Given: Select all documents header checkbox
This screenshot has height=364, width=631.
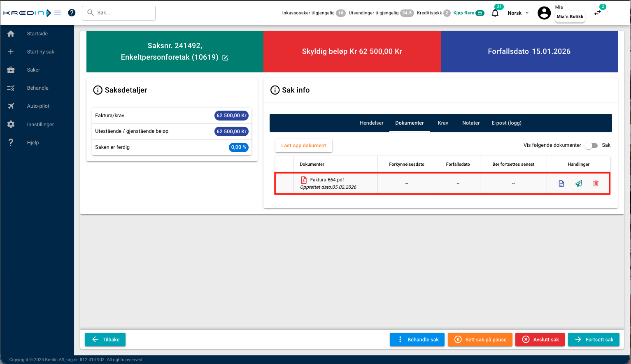Looking at the screenshot, I should click(x=284, y=165).
